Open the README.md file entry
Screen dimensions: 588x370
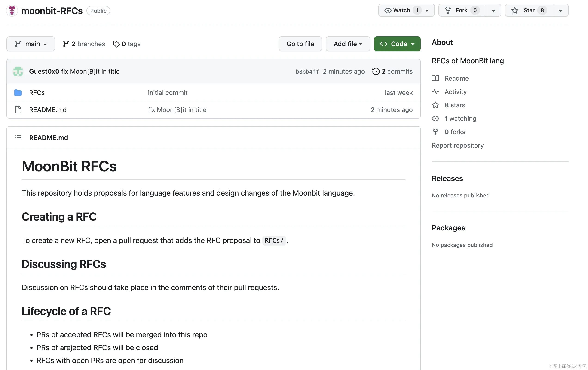[x=48, y=110]
